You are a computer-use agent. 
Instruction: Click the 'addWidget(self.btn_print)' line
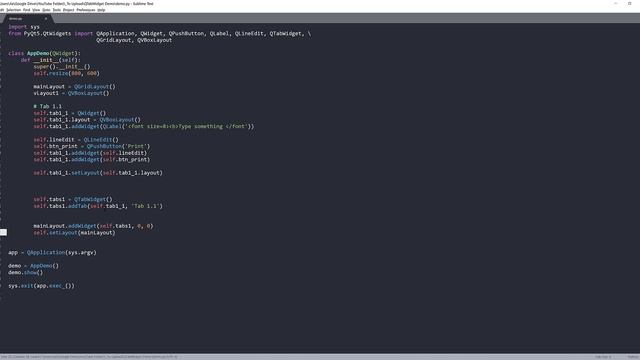[92, 160]
